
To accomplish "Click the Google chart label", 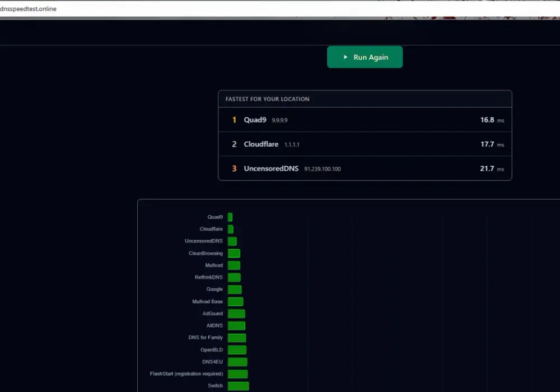I will point(214,289).
